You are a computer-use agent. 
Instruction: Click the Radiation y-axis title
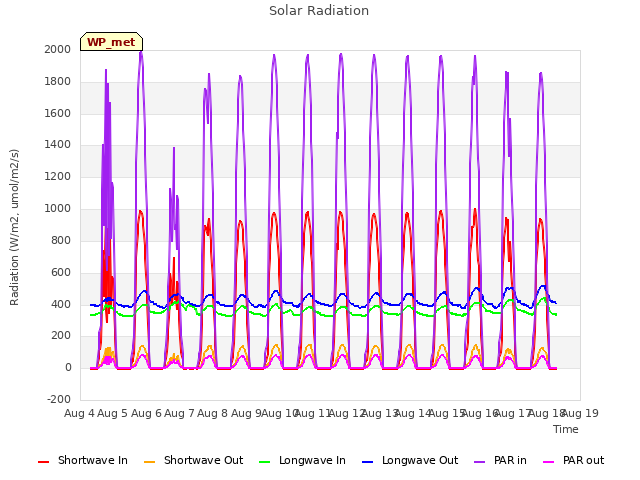pyautogui.click(x=14, y=227)
